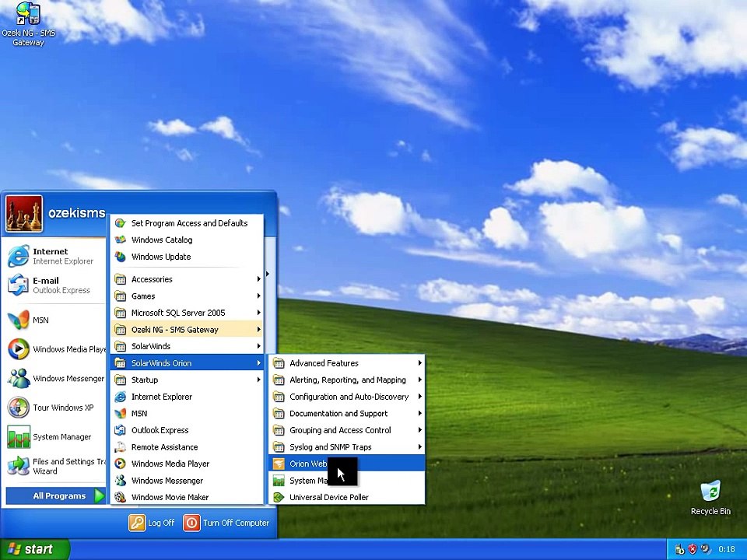Click Turn Off Computer button

pyautogui.click(x=226, y=523)
